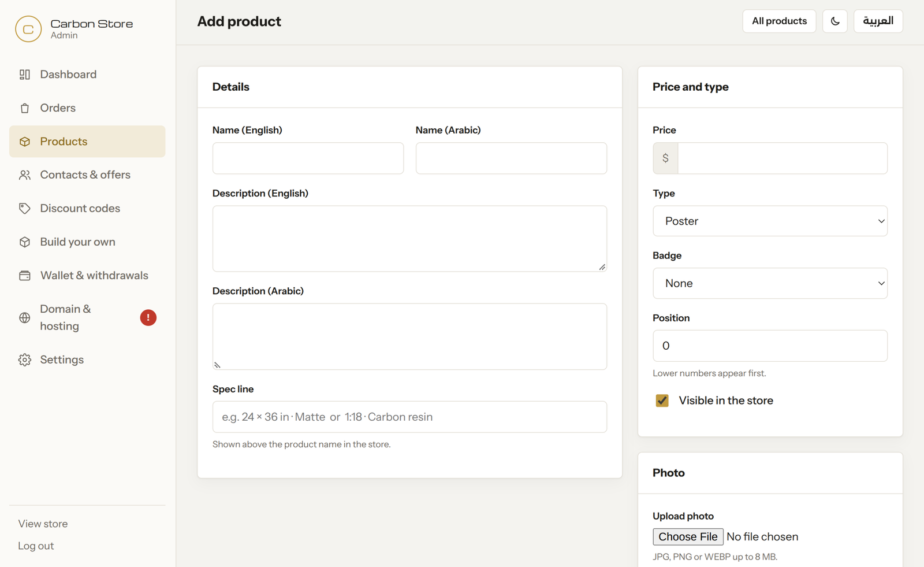Viewport: 924px width, 567px height.
Task: Click the All products button
Action: tap(779, 21)
